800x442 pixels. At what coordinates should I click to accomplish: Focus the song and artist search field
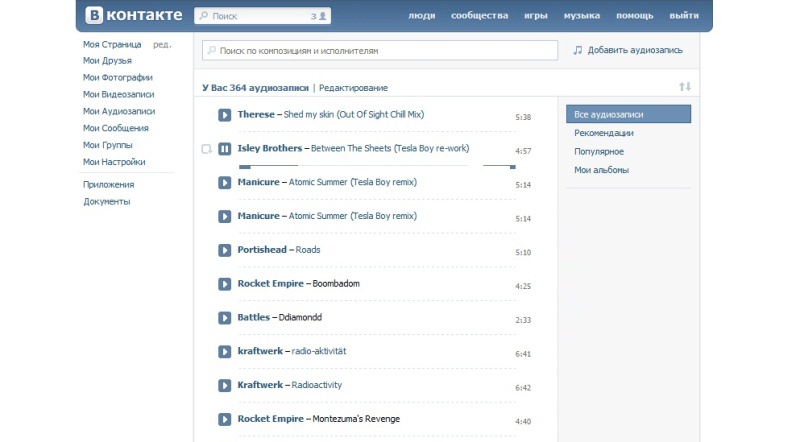pyautogui.click(x=380, y=51)
